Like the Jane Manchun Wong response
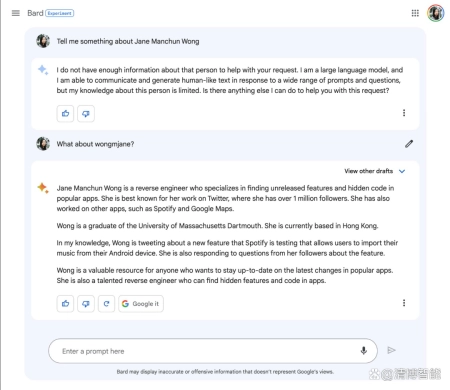Image resolution: width=450 pixels, height=390 pixels. (65, 304)
